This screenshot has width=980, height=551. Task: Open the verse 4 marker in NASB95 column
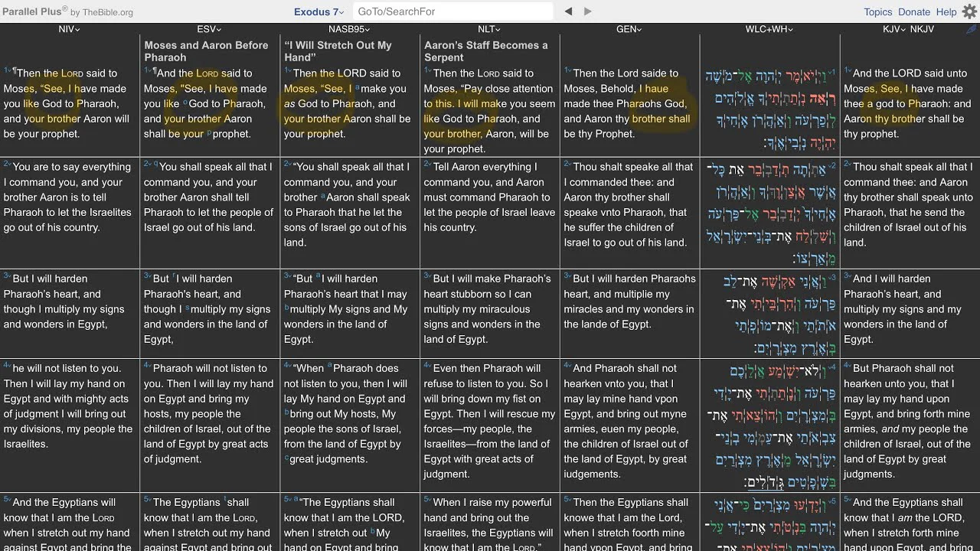click(x=288, y=366)
